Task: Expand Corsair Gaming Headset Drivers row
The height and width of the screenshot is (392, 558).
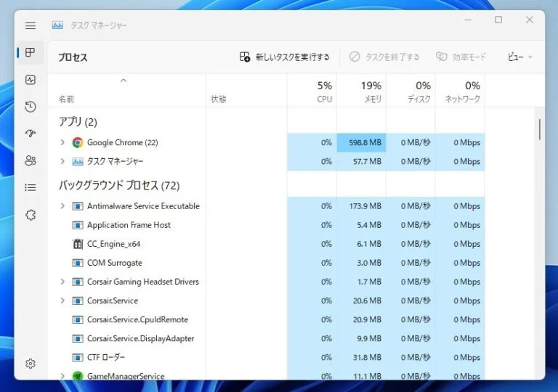Action: [62, 282]
